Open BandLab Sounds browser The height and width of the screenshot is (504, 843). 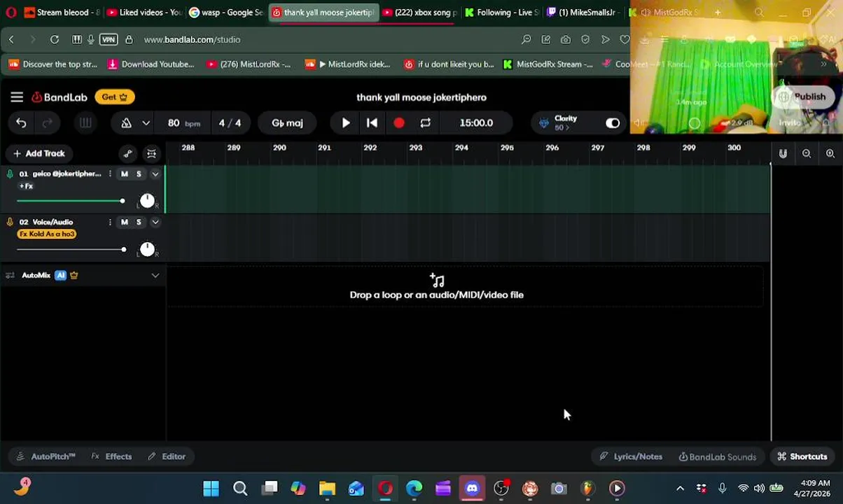click(718, 456)
